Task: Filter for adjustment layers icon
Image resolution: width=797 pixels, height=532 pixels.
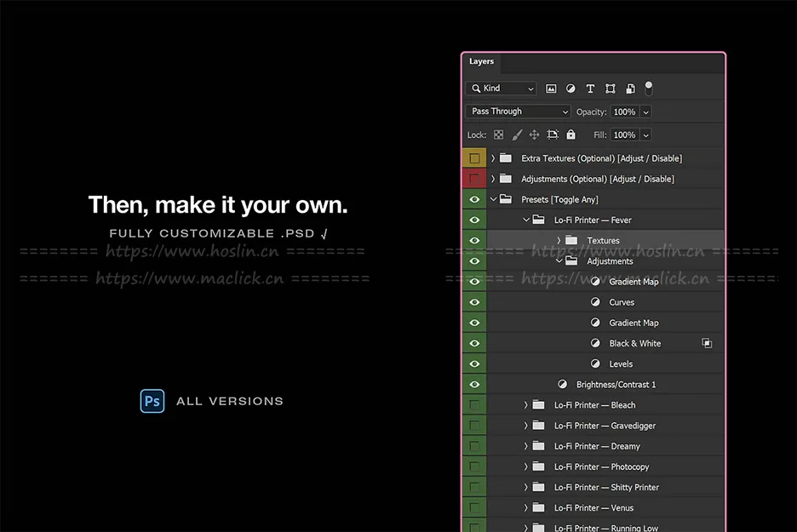Action: coord(571,89)
